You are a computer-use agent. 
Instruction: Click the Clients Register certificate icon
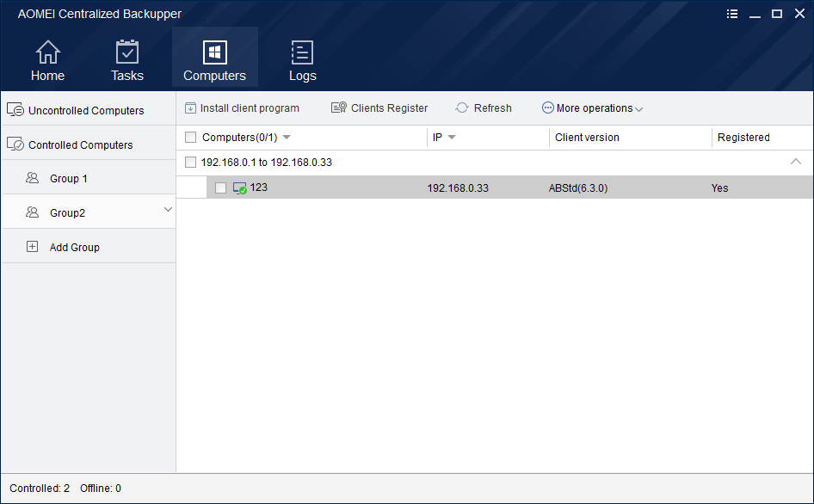[x=339, y=108]
